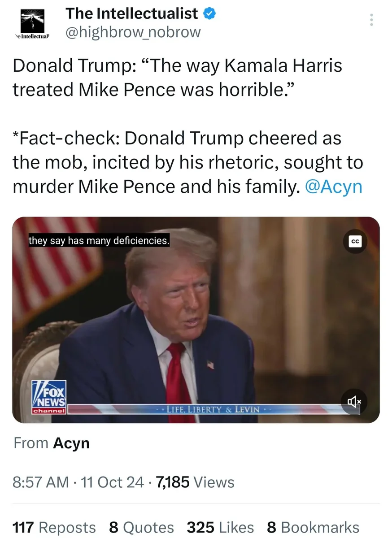Click the caption text about deficiencies

point(99,241)
